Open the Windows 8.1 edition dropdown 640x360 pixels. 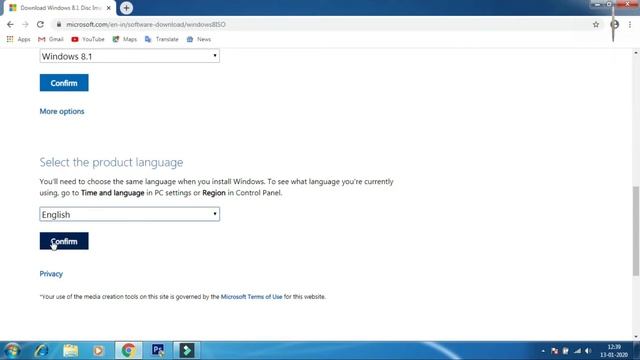click(130, 56)
